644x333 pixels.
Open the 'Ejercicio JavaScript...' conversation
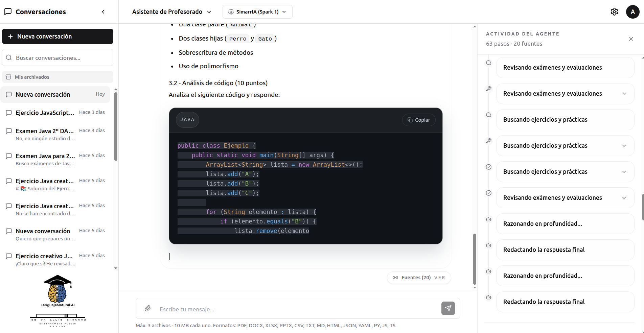[55, 113]
